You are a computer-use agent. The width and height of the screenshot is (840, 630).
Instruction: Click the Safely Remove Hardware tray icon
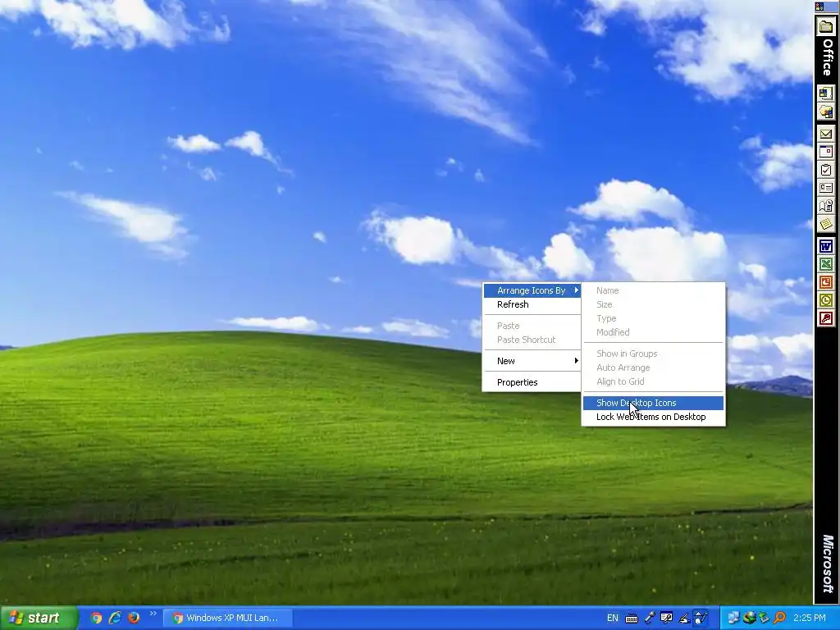[764, 618]
